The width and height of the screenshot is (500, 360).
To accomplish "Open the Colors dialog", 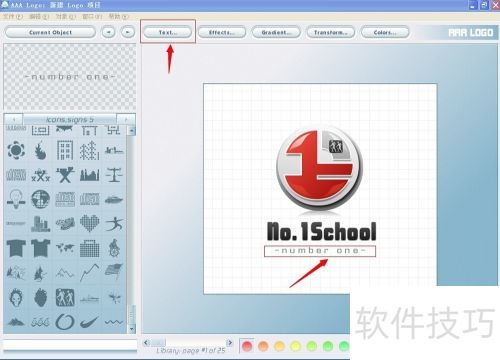I will point(385,32).
